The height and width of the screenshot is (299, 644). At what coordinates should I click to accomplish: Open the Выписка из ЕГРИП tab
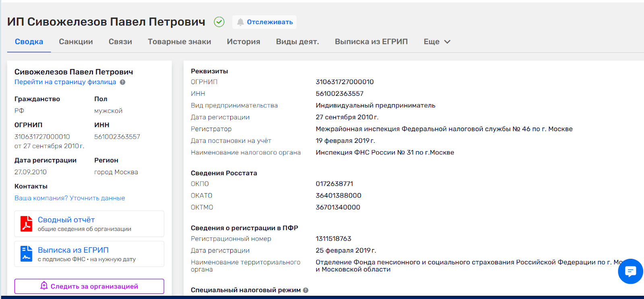(x=371, y=42)
